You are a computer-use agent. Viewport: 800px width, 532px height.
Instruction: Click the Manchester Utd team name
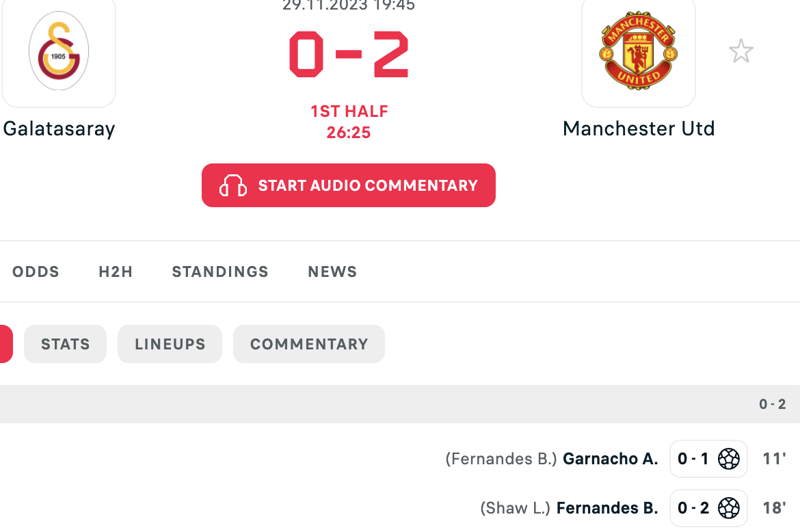point(638,129)
